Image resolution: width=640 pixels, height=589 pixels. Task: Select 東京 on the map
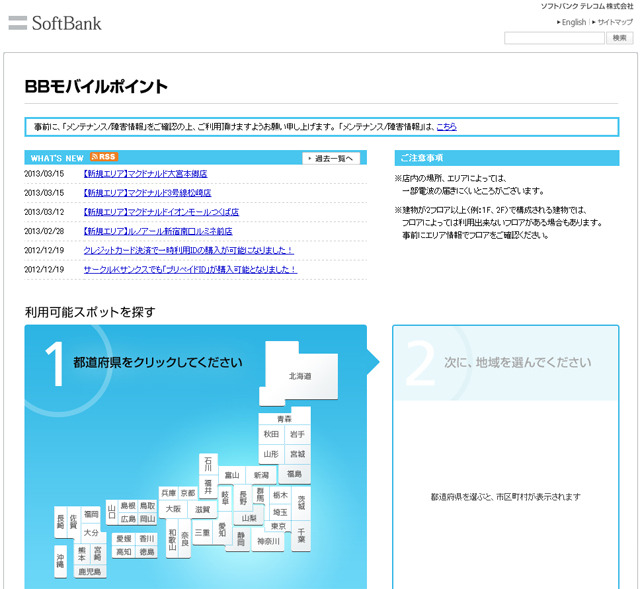[x=279, y=526]
